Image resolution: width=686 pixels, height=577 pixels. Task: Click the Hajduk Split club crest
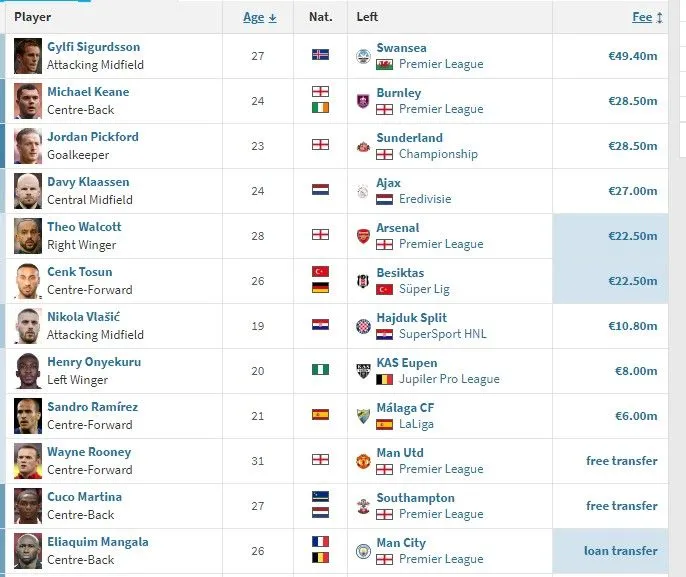363,326
